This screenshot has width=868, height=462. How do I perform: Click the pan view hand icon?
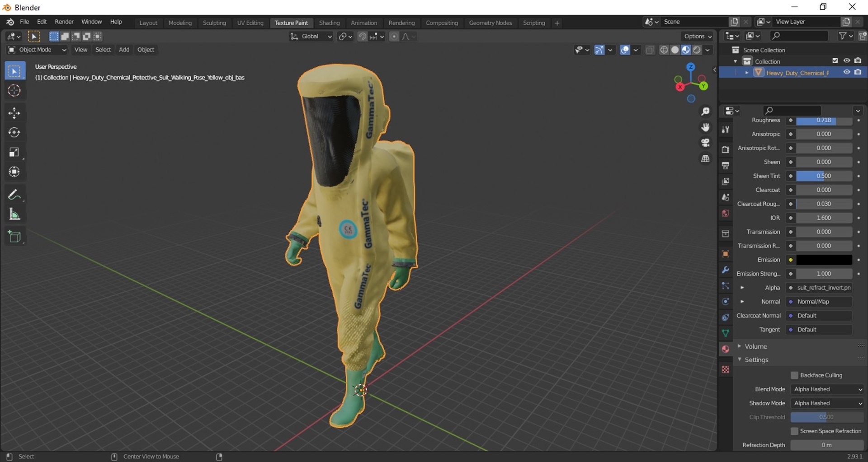tap(705, 127)
